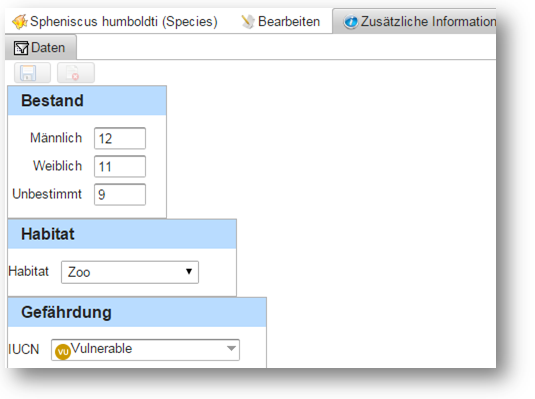The image size is (535, 399).
Task: Click the Männlich input field
Action: 120,138
